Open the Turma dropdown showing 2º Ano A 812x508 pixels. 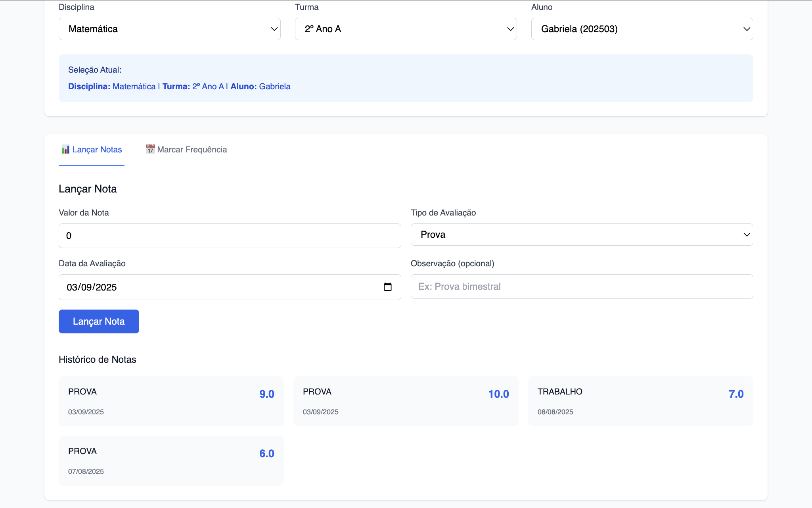[406, 29]
